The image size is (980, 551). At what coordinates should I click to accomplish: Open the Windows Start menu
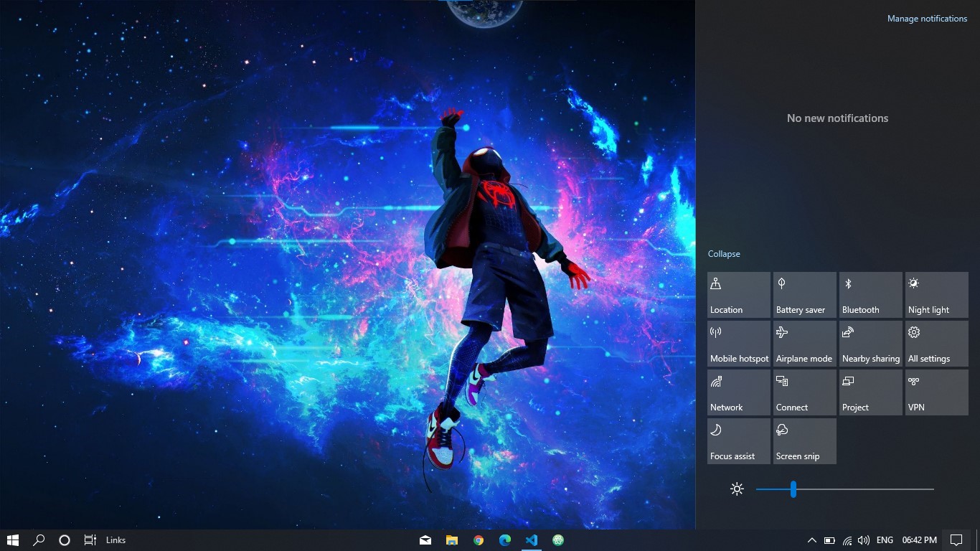pos(13,540)
